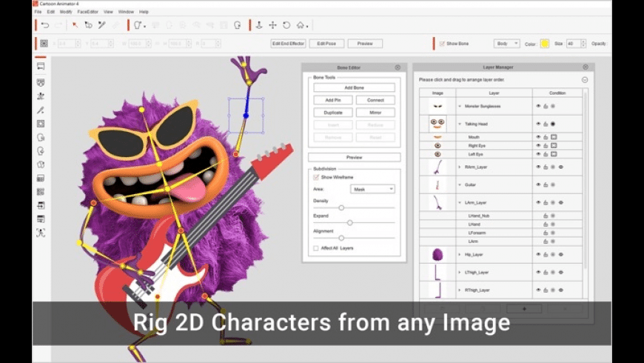Open the View menu
644x363 pixels.
tap(108, 12)
